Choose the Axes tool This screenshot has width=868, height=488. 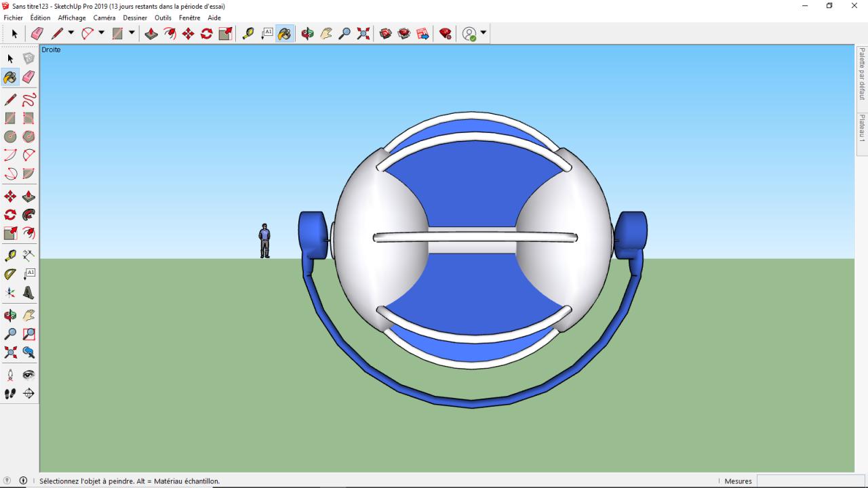click(10, 293)
